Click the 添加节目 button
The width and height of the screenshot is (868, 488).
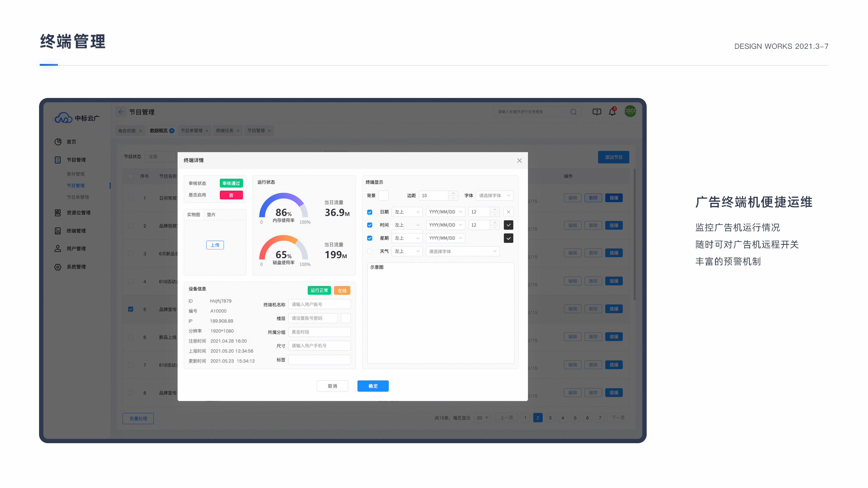(x=613, y=157)
